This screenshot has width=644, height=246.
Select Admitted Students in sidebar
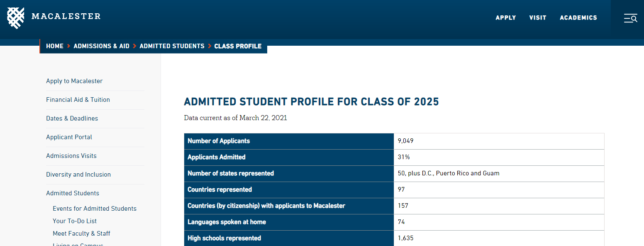coord(73,193)
